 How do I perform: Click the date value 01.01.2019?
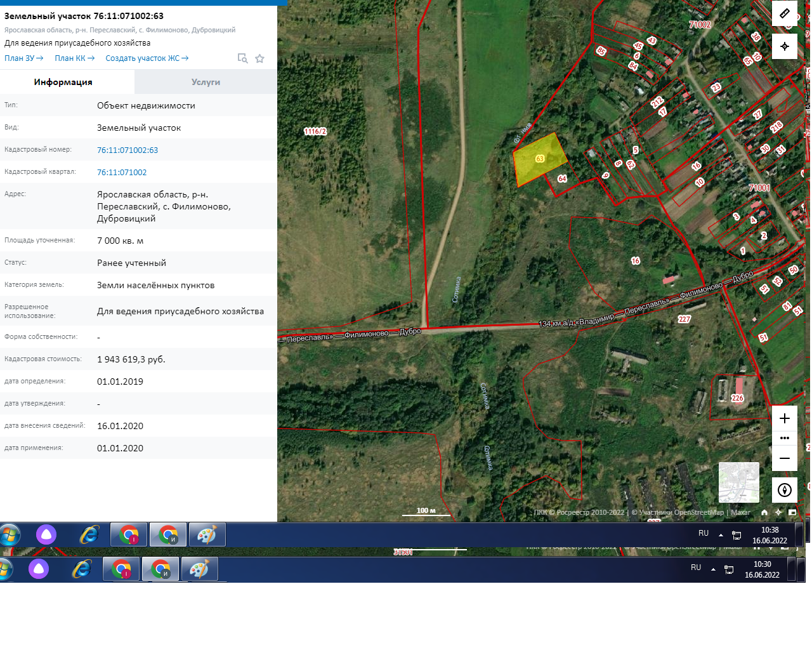[120, 381]
